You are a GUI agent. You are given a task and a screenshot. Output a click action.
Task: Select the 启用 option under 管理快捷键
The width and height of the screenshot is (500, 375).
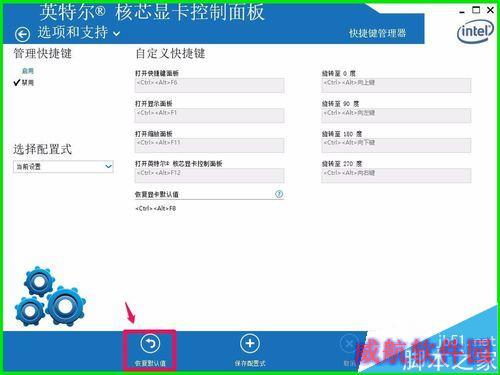point(28,71)
